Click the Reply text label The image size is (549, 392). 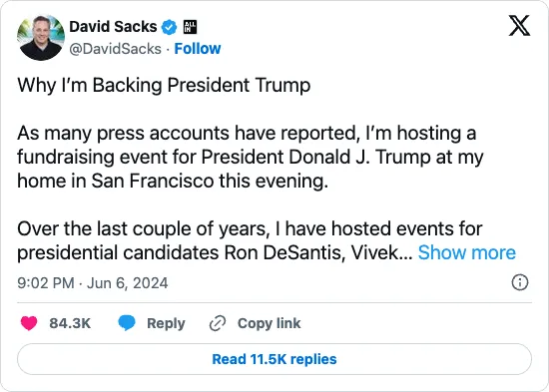pos(166,323)
